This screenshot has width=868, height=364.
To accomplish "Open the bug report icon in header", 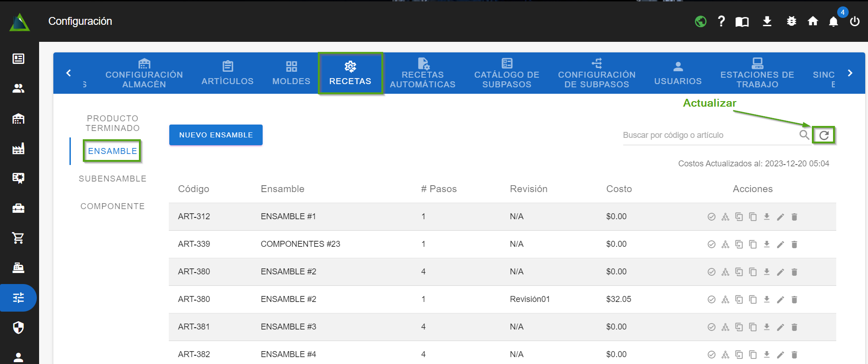I will coord(791,21).
